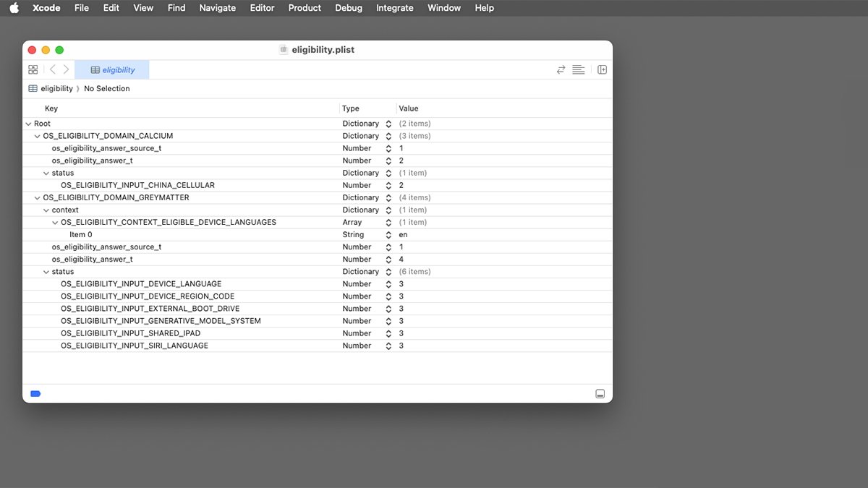Viewport: 868px width, 488px height.
Task: Open the Navigate menu
Action: [218, 8]
